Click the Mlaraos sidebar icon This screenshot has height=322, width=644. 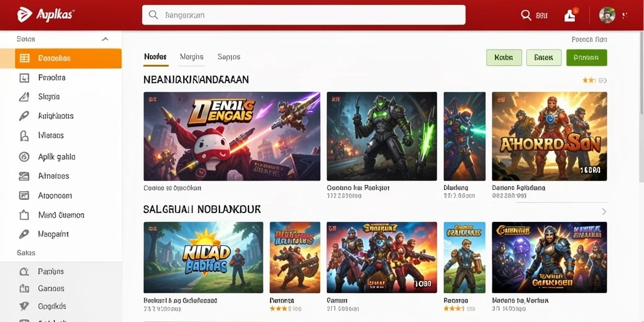pyautogui.click(x=25, y=136)
